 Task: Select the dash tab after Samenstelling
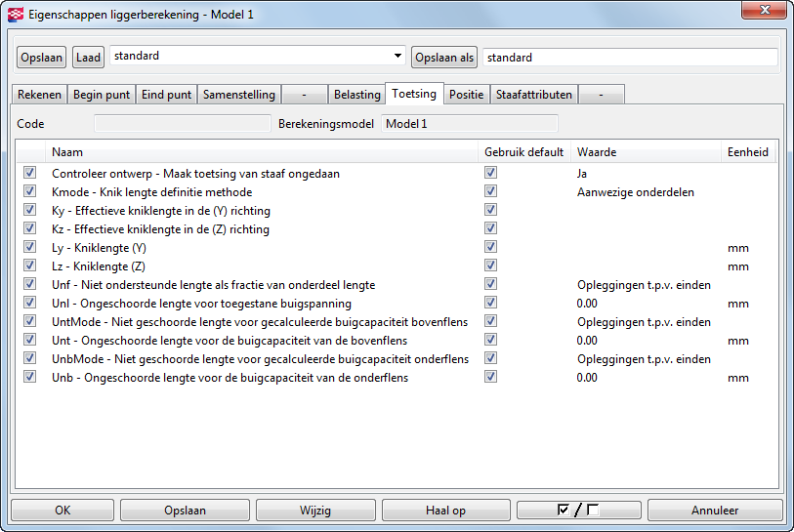pyautogui.click(x=304, y=94)
